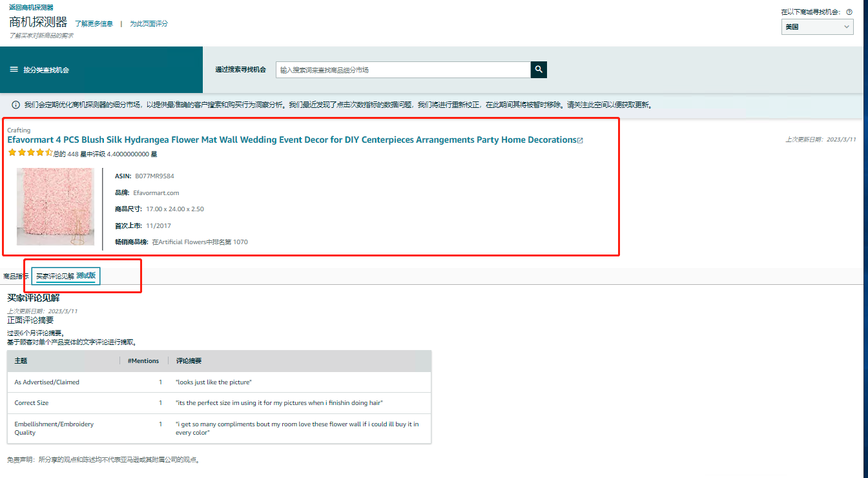Click the review about perfect size for pictures
The height and width of the screenshot is (478, 868).
279,403
